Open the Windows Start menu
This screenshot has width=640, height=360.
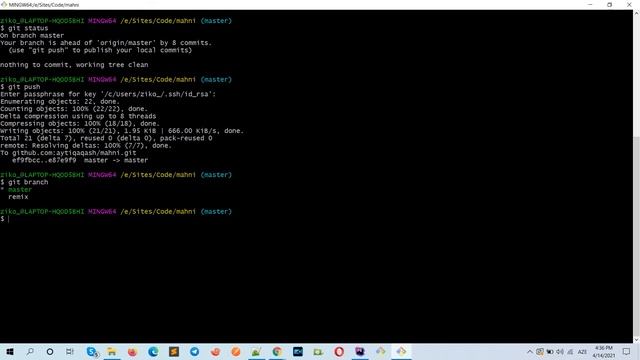(x=10, y=351)
